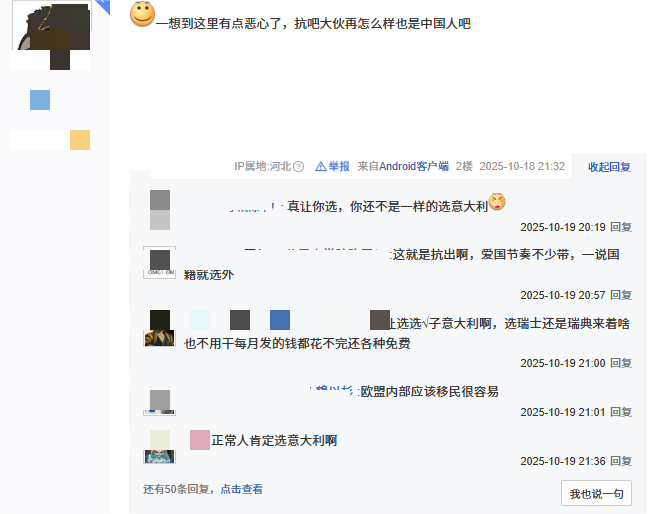Open avatar of 欧盟内部 commenter

pyautogui.click(x=159, y=403)
